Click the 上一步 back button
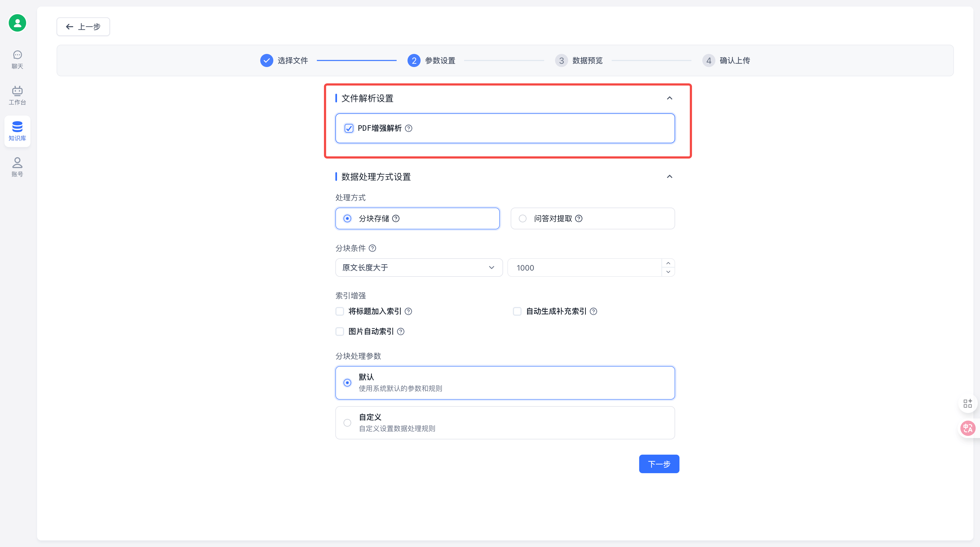This screenshot has width=980, height=547. point(83,27)
